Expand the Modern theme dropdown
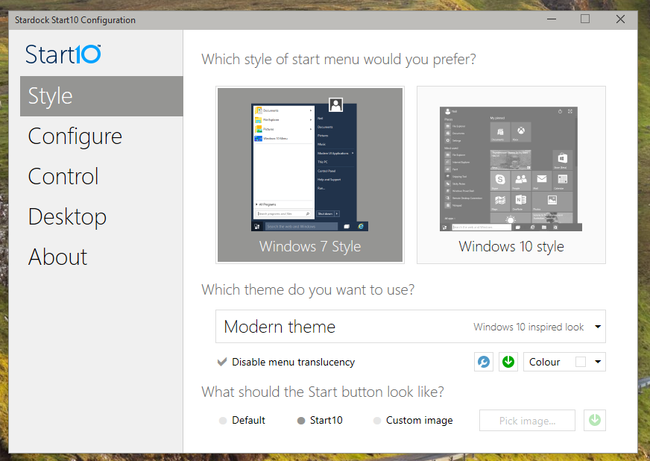Image resolution: width=650 pixels, height=461 pixels. click(x=410, y=326)
